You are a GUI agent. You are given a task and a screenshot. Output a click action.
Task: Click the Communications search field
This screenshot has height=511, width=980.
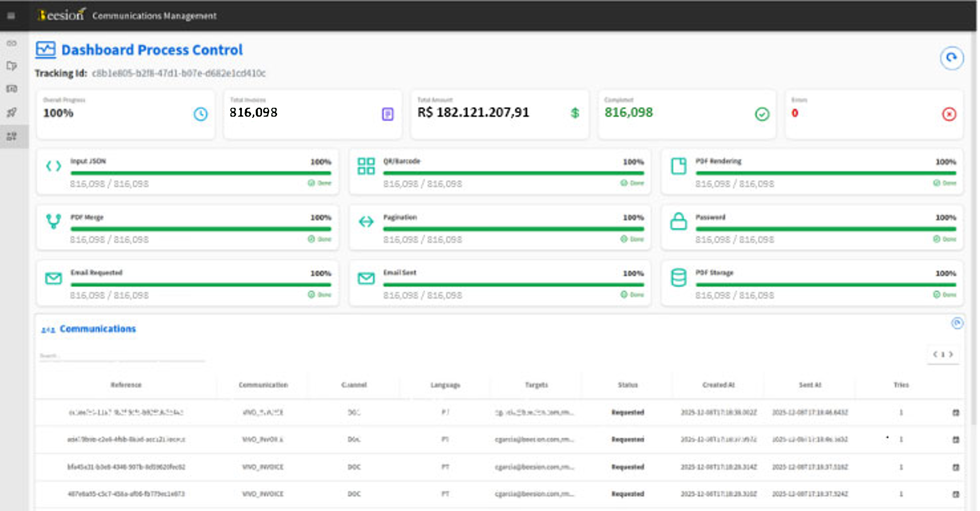(x=122, y=356)
